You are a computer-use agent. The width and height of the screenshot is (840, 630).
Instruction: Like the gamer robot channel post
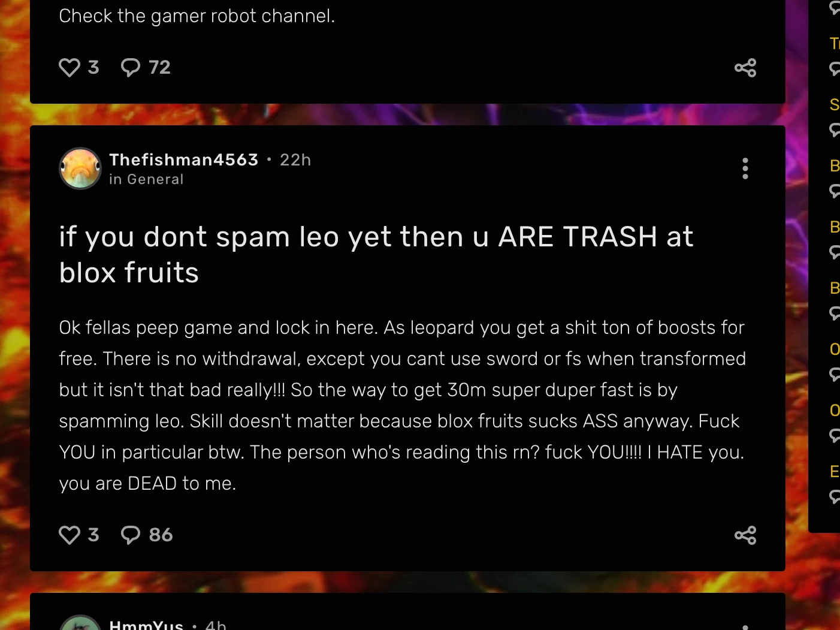coord(70,67)
